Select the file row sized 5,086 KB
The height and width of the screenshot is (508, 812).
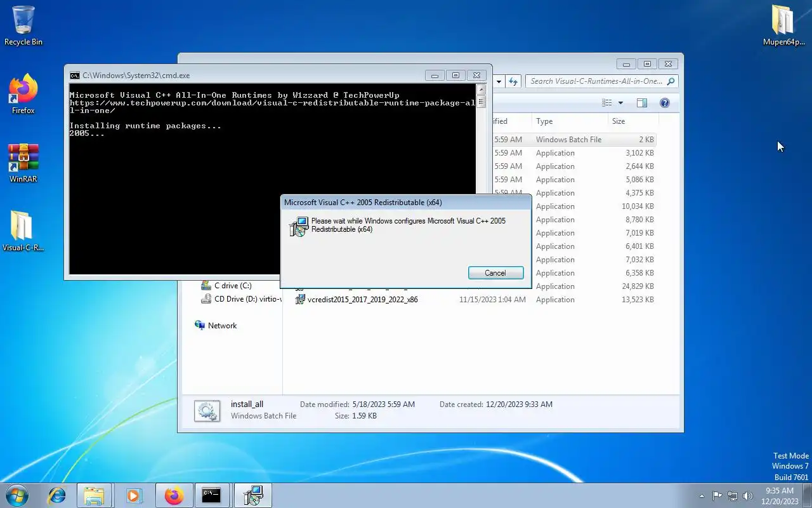coord(573,180)
